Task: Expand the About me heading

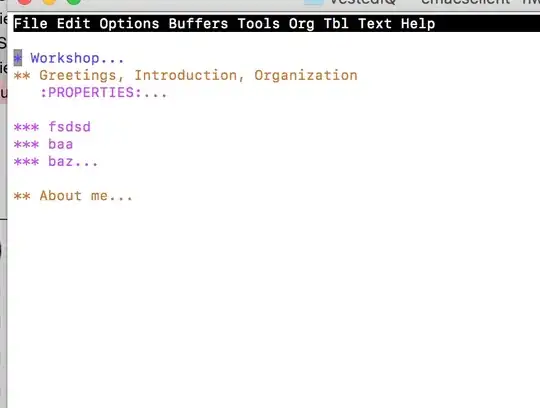Action: (86, 196)
